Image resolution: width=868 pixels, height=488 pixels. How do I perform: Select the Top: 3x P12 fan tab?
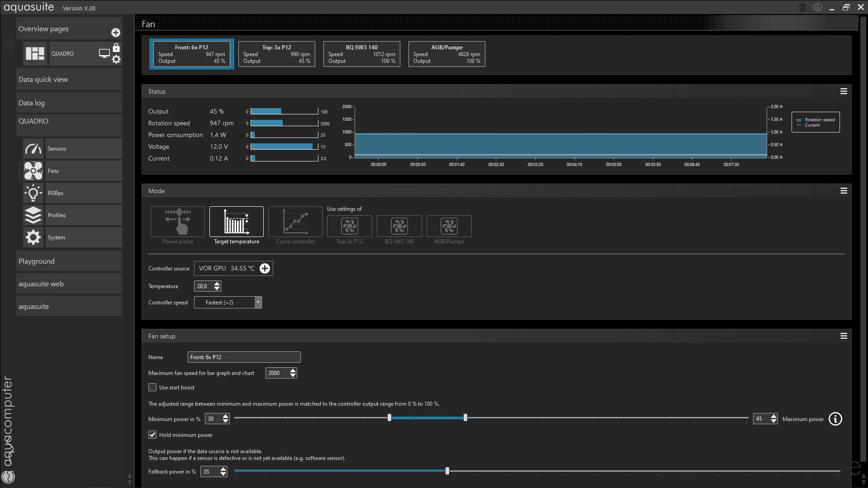click(277, 54)
